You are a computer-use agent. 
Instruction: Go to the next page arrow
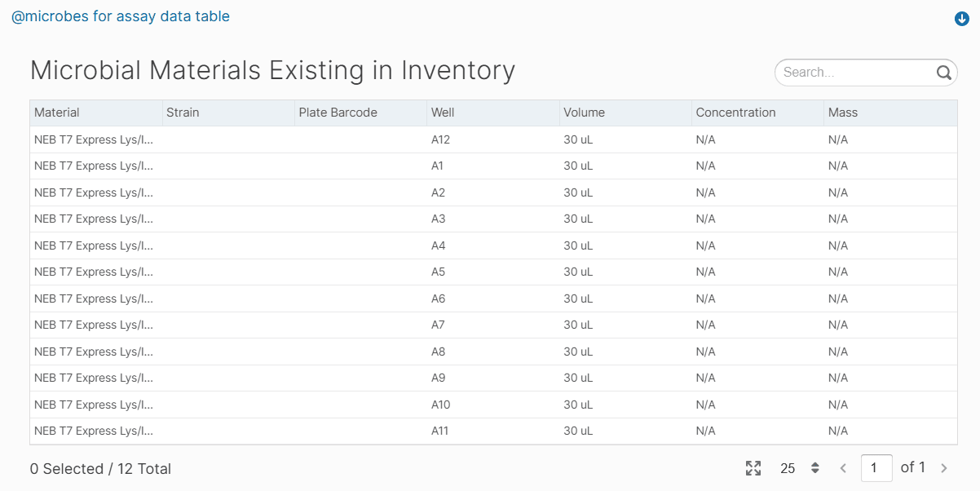coord(944,468)
